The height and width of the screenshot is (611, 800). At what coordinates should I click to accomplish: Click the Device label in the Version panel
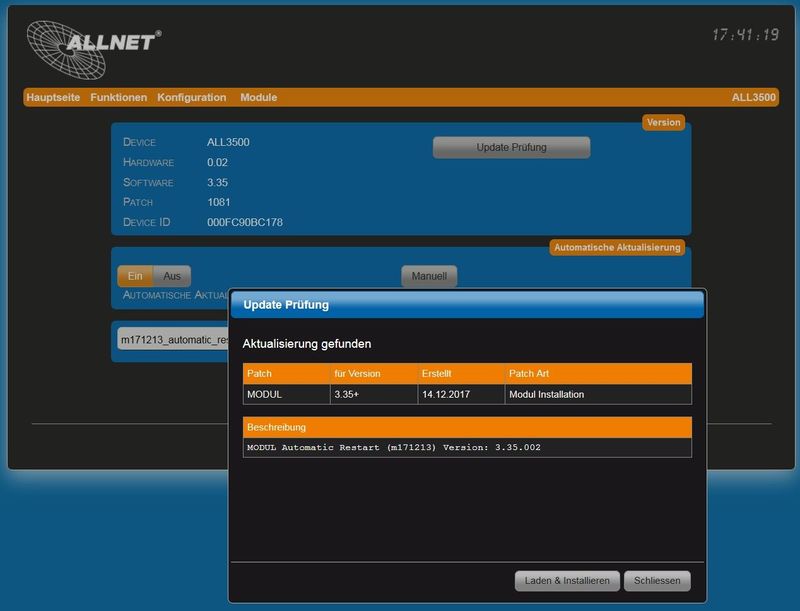coord(139,142)
